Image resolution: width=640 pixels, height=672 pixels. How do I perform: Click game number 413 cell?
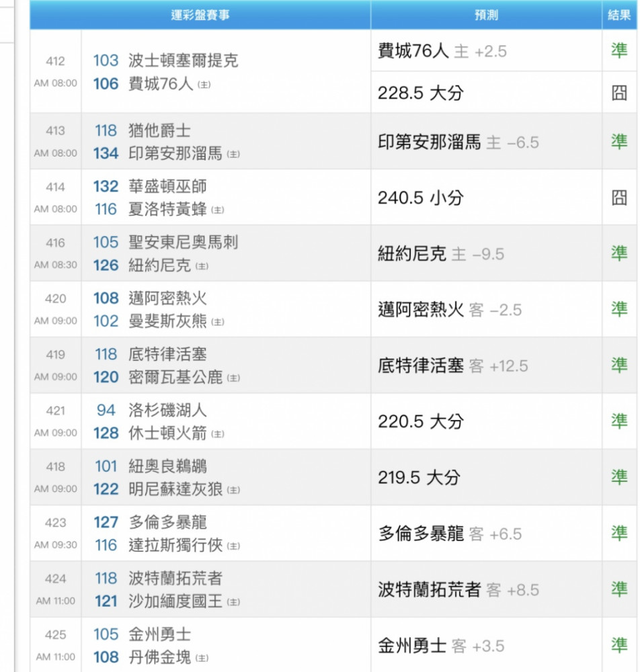tap(55, 141)
